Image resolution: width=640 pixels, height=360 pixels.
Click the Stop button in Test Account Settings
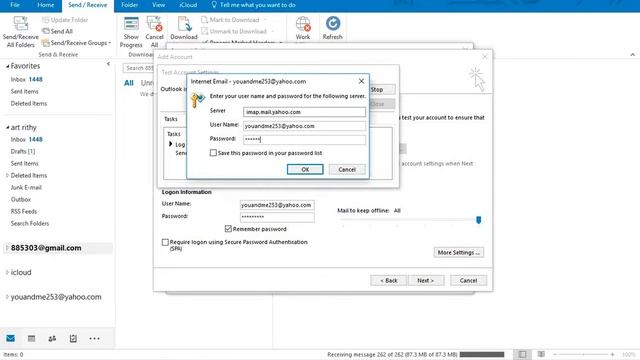[x=377, y=89]
